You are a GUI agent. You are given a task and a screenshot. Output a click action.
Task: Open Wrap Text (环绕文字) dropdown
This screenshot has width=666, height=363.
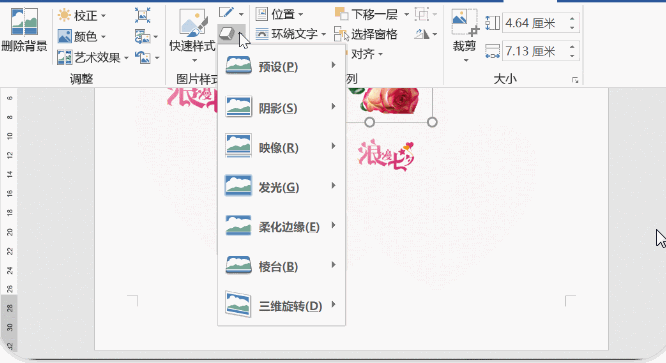[291, 34]
